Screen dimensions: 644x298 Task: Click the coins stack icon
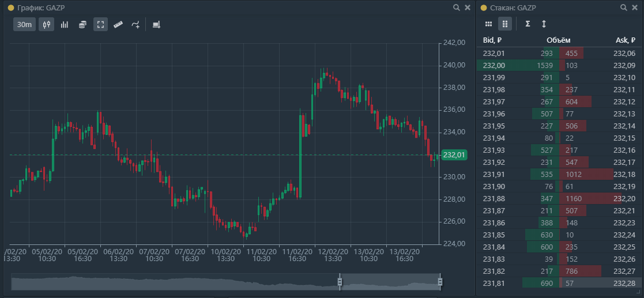pos(82,25)
